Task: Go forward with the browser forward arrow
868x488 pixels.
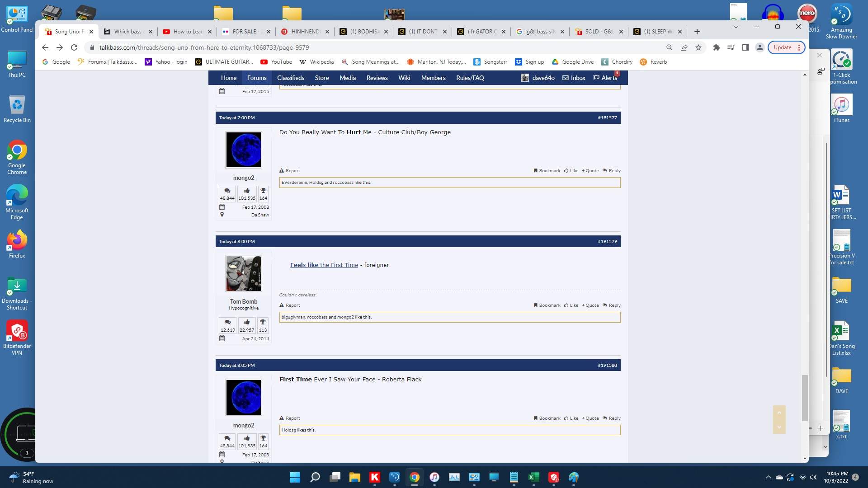Action: click(59, 47)
